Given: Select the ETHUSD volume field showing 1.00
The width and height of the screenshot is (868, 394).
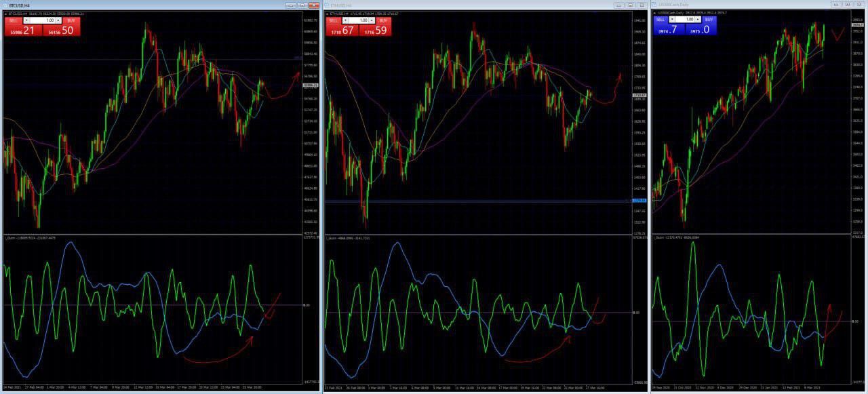Looking at the screenshot, I should coord(359,20).
